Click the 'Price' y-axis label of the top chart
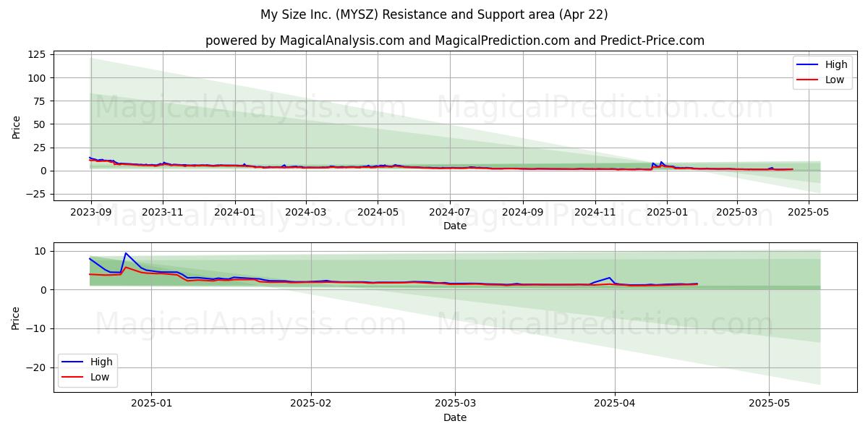 pyautogui.click(x=17, y=127)
